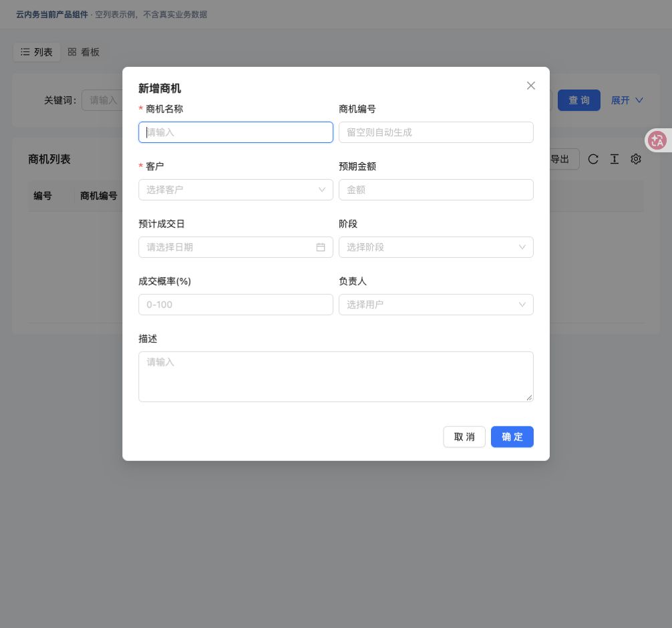The height and width of the screenshot is (628, 672).
Task: Click the 取消 button
Action: (464, 437)
